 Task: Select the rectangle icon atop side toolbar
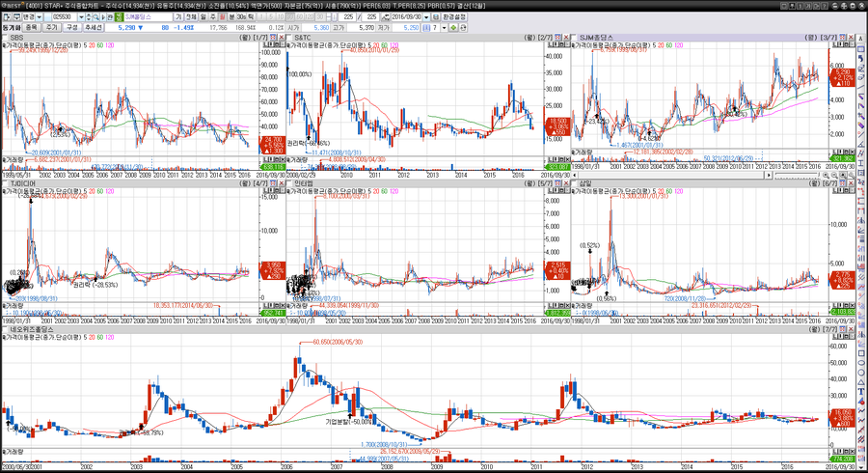tap(861, 49)
